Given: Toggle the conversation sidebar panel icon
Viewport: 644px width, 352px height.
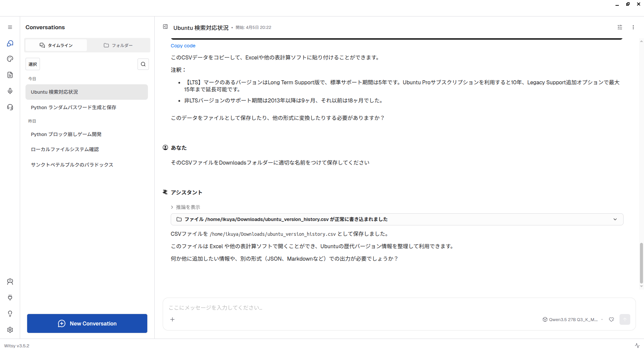Looking at the screenshot, I should tap(165, 27).
